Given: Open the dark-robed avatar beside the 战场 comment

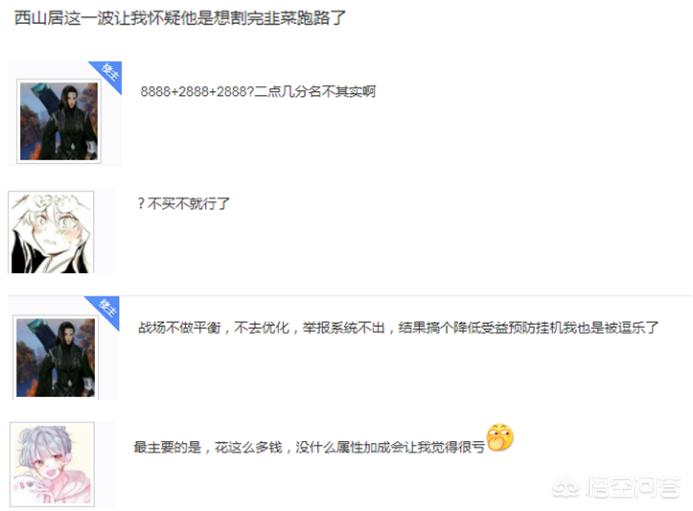Looking at the screenshot, I should [x=56, y=357].
